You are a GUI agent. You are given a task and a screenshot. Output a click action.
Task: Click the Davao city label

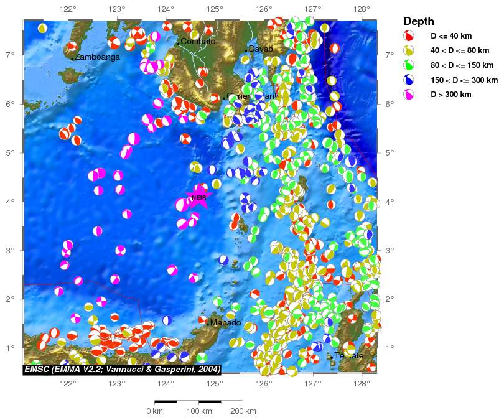click(x=261, y=49)
